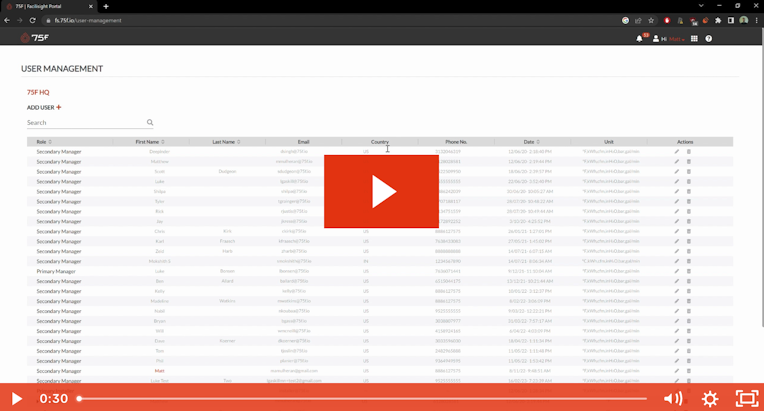Click the last name Dudgeon cell
Screen dimensions: 764x411
(228, 171)
